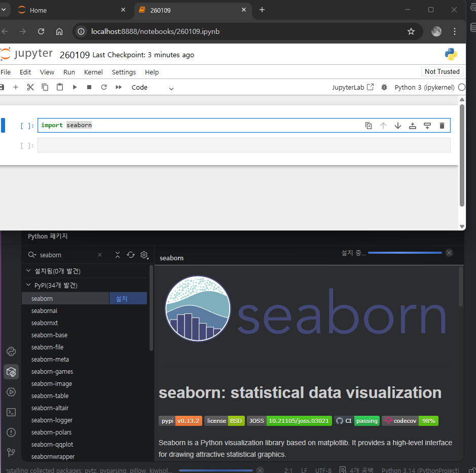Image resolution: width=476 pixels, height=473 pixels.
Task: Click the Jupyter save notebook icon
Action: [x=2, y=87]
